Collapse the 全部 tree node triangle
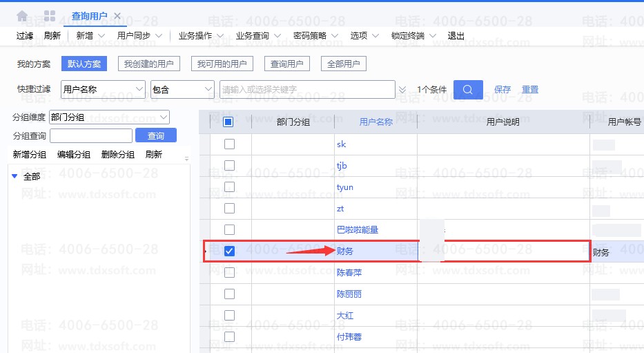 pyautogui.click(x=14, y=176)
